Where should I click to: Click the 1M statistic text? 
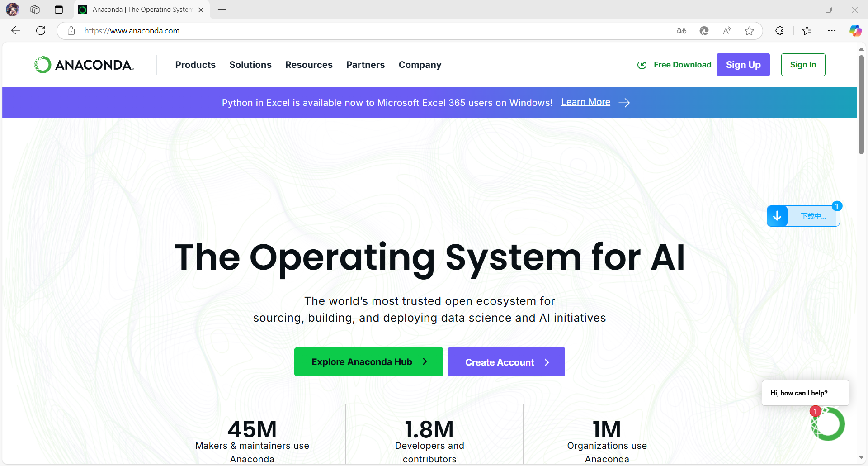pos(607,429)
